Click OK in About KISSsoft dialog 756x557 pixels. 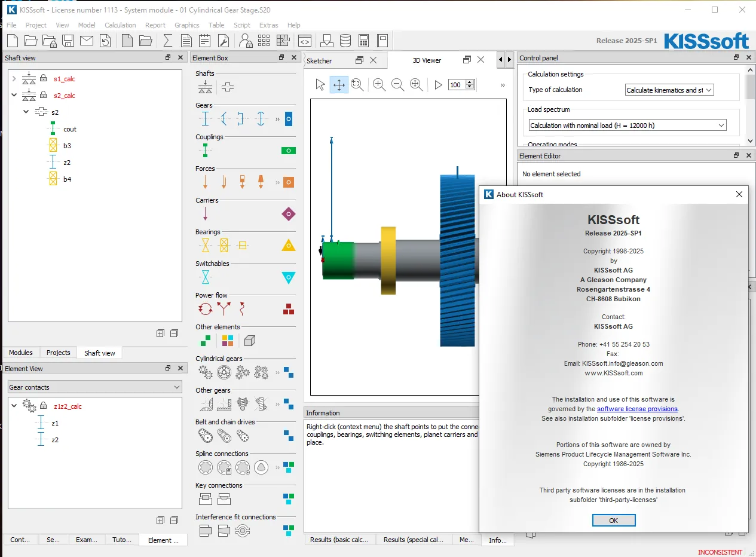click(x=614, y=521)
